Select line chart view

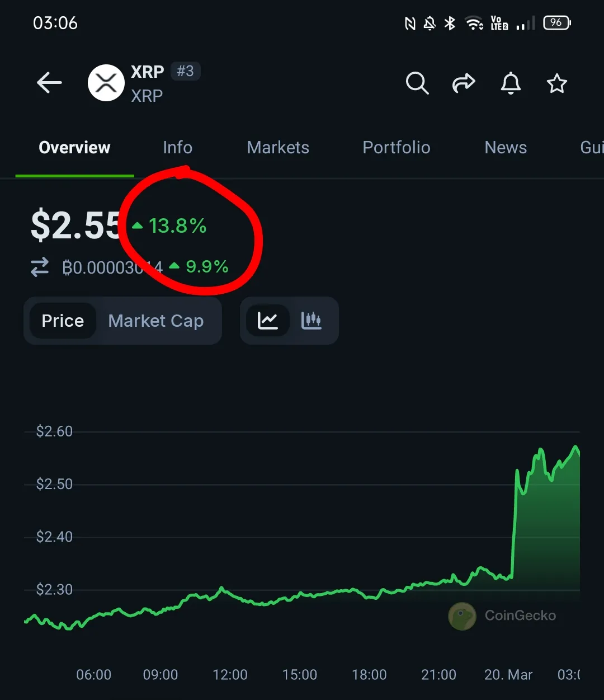click(x=268, y=321)
